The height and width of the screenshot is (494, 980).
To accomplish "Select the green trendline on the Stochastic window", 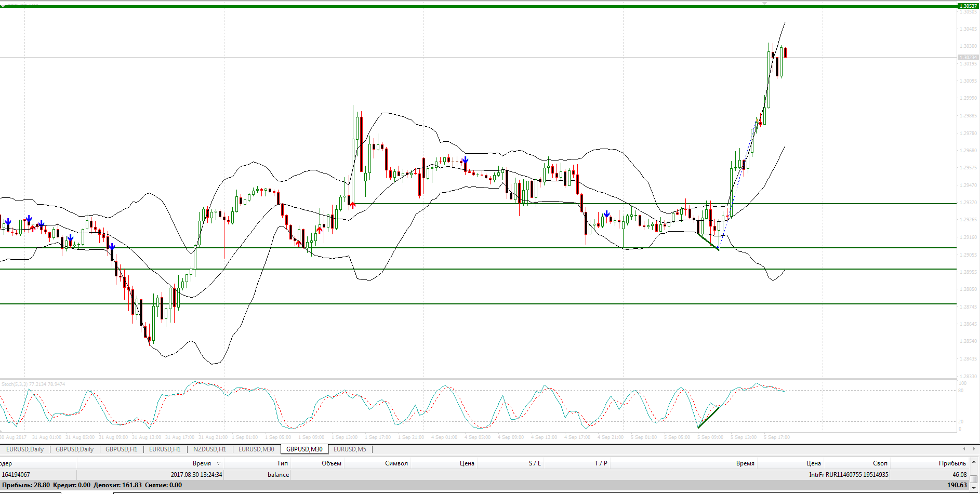I will click(x=709, y=418).
